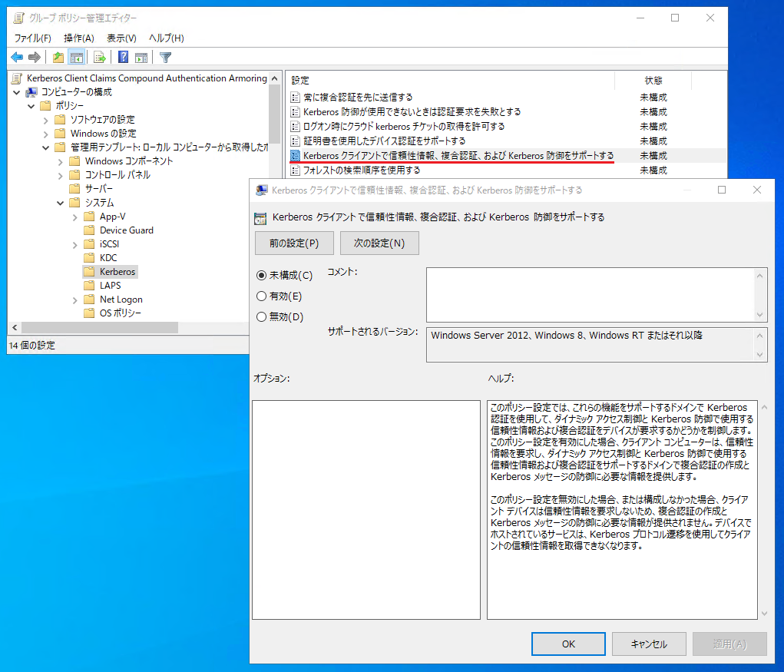Click the 次の設定(N) button
784x672 pixels.
pyautogui.click(x=379, y=243)
